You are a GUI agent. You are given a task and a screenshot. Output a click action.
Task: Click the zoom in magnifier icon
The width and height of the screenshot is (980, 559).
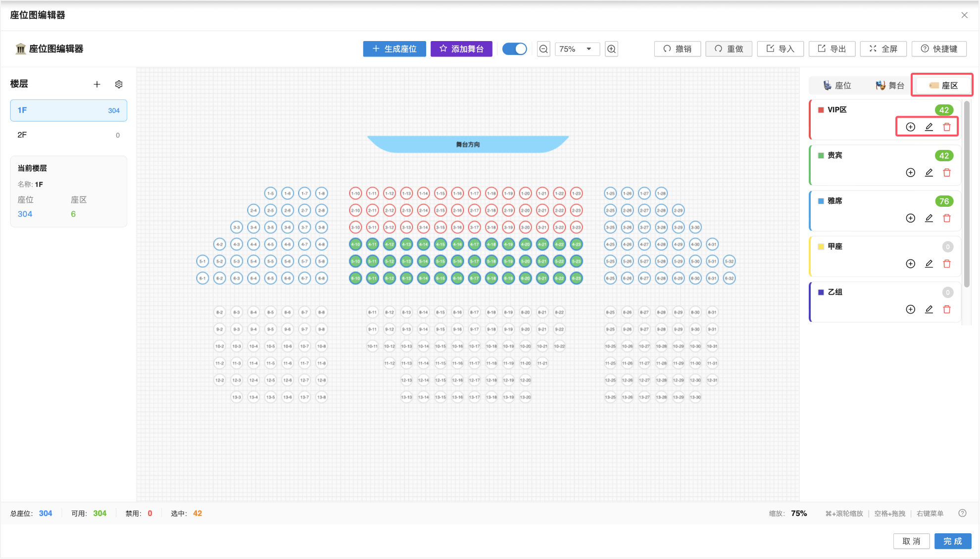click(x=612, y=49)
